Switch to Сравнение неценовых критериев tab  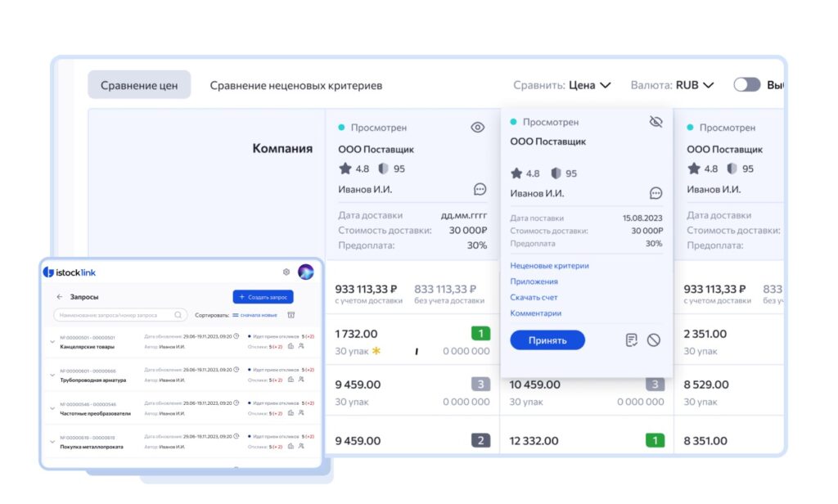(296, 86)
